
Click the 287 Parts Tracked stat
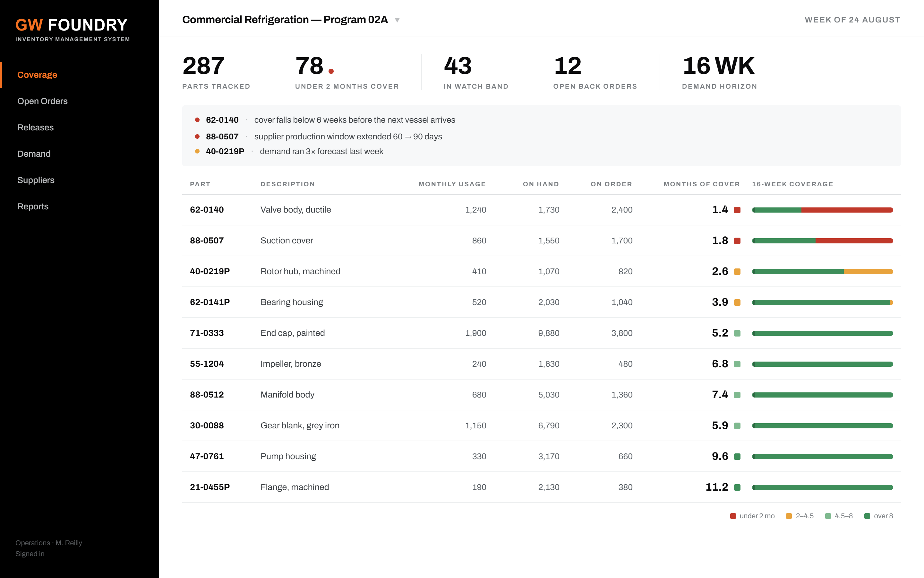click(x=216, y=72)
